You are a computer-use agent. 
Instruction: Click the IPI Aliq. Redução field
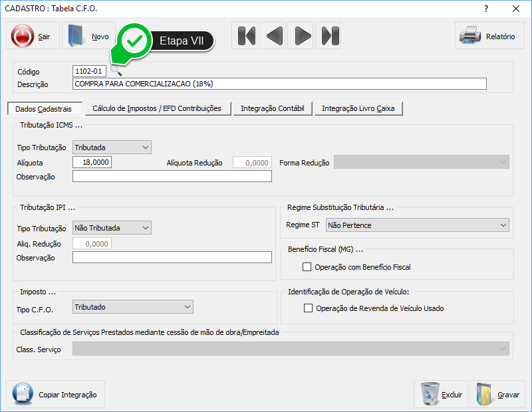click(92, 243)
